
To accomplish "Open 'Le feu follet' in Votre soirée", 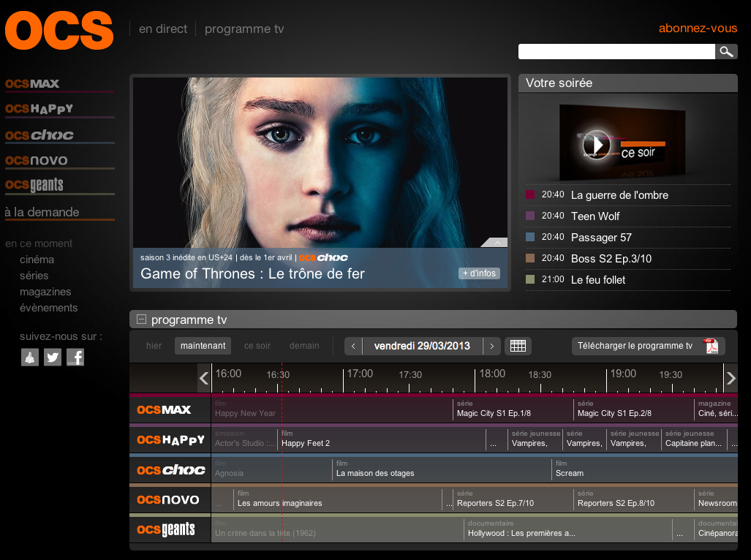I will (x=598, y=280).
